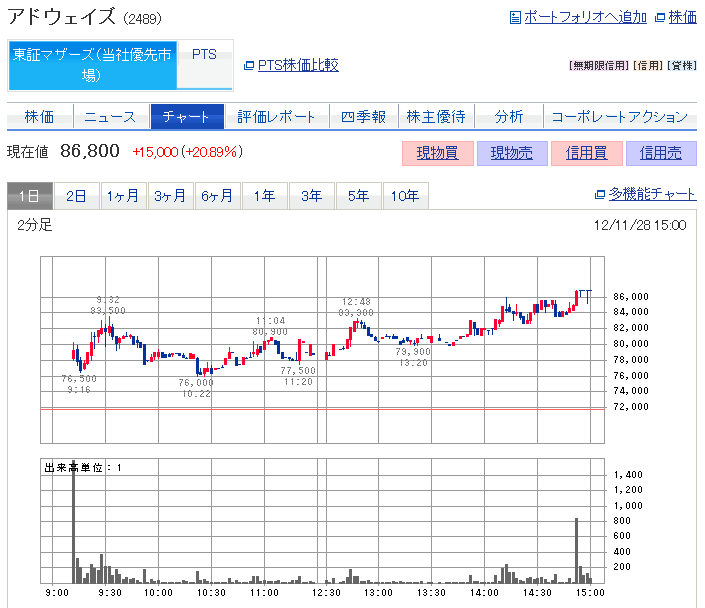Open the 株価 link at top right

click(x=682, y=17)
